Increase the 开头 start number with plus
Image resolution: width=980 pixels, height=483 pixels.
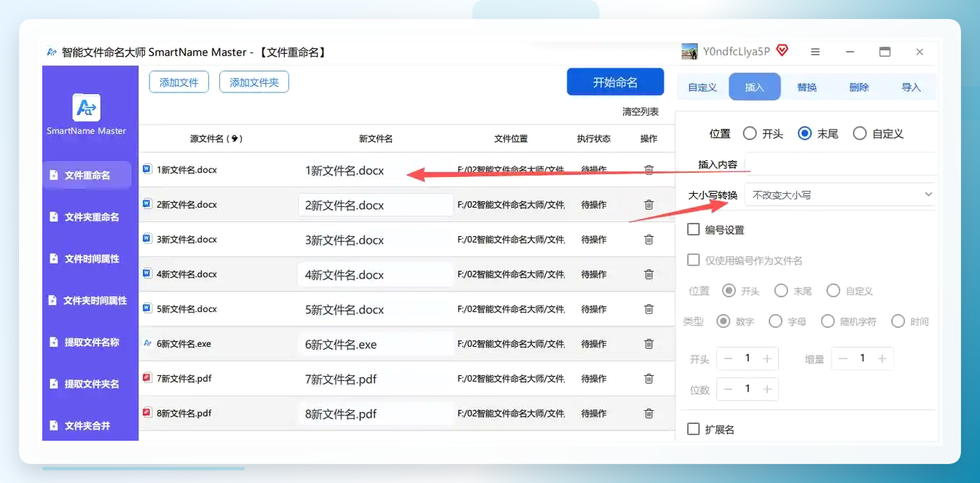coord(767,358)
